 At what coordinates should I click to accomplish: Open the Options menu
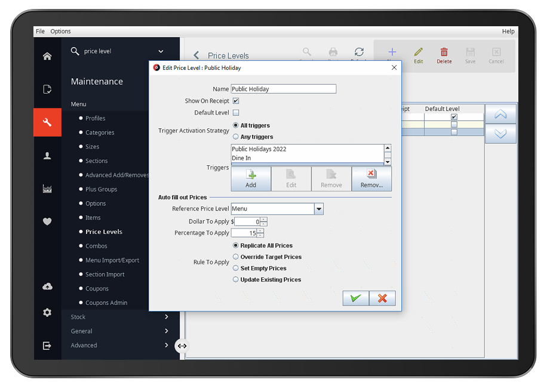pos(60,31)
